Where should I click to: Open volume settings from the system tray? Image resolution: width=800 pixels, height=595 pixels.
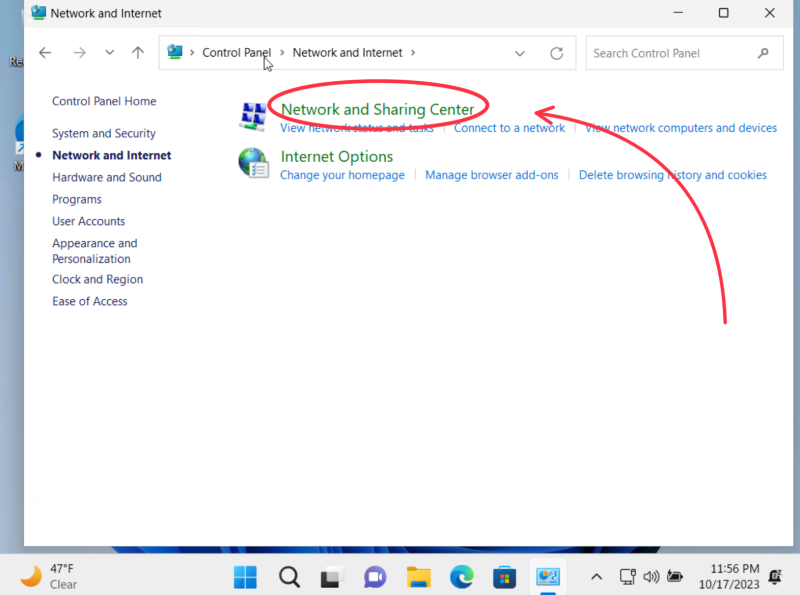click(x=651, y=577)
